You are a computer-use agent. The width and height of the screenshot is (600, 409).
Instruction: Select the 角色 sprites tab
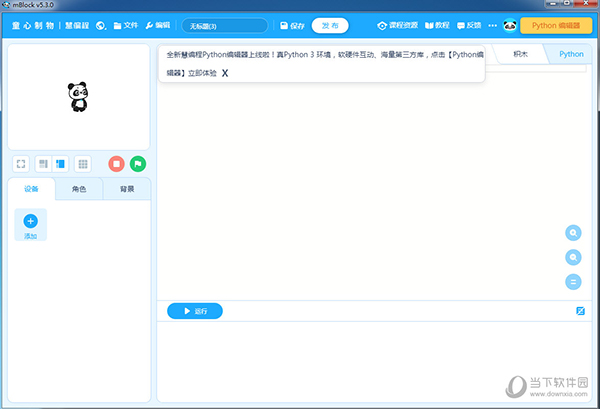coord(79,189)
